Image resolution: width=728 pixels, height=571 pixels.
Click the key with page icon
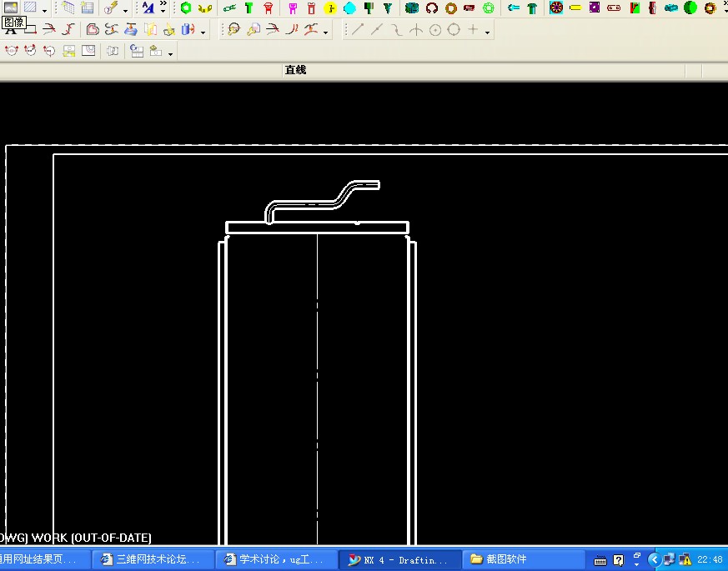(253, 30)
